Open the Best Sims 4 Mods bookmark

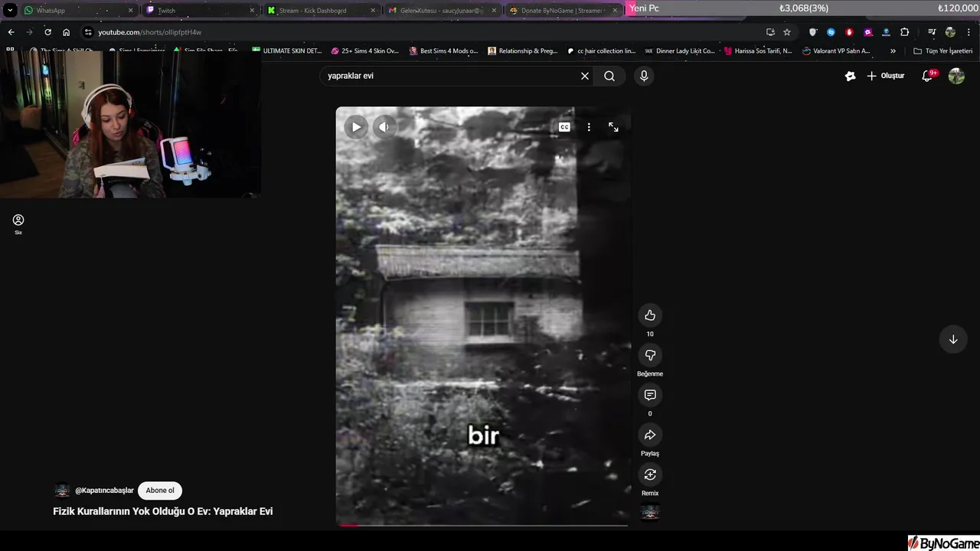(444, 51)
